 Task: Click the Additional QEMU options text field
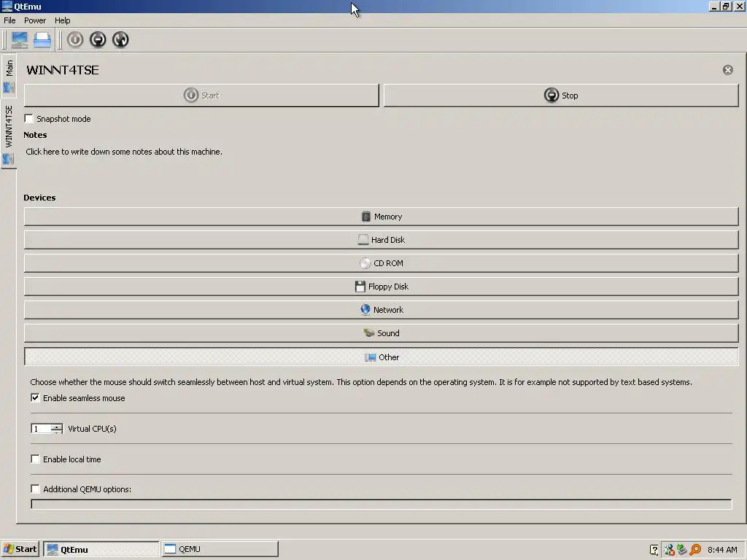click(x=381, y=505)
